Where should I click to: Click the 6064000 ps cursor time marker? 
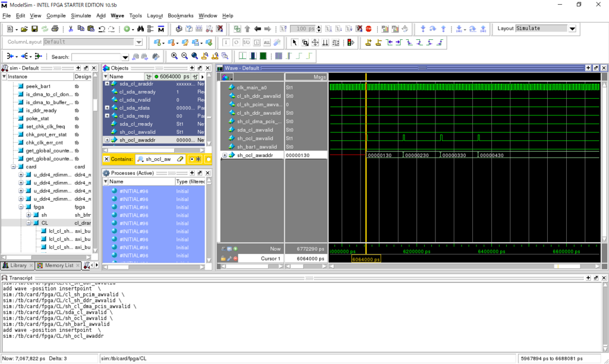click(x=366, y=259)
